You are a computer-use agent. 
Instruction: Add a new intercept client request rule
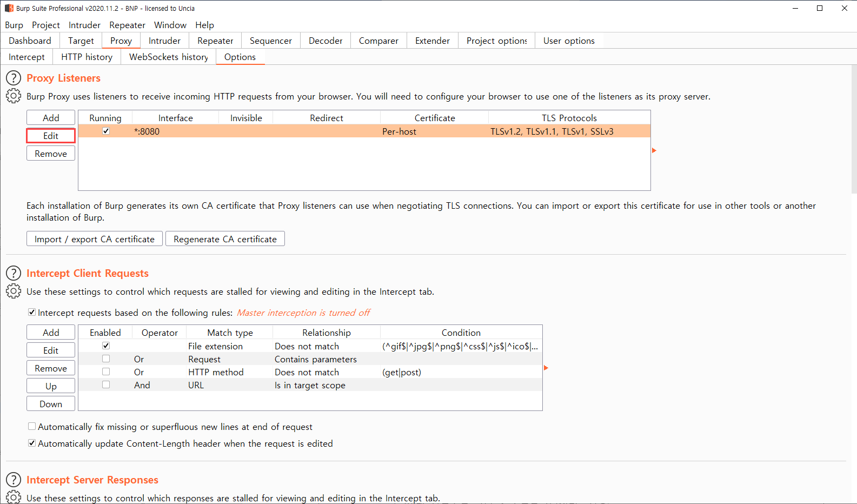point(51,332)
